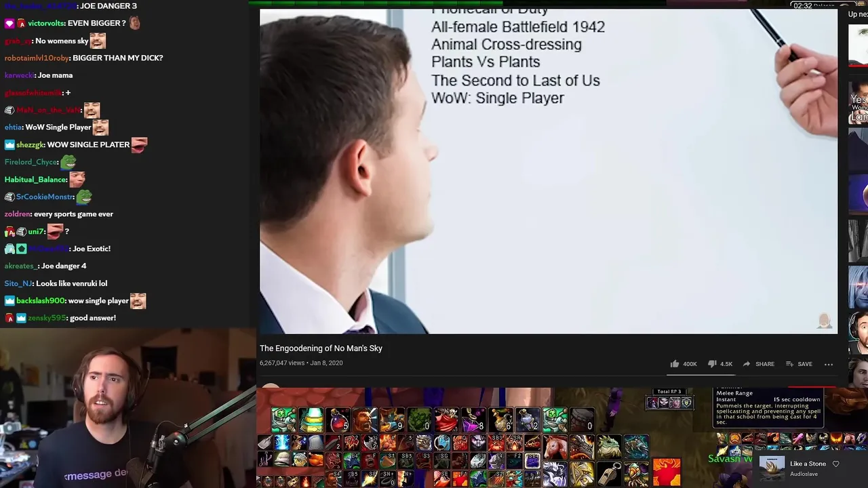
Task: Click the channel watermark on the video corner
Action: coord(825,321)
